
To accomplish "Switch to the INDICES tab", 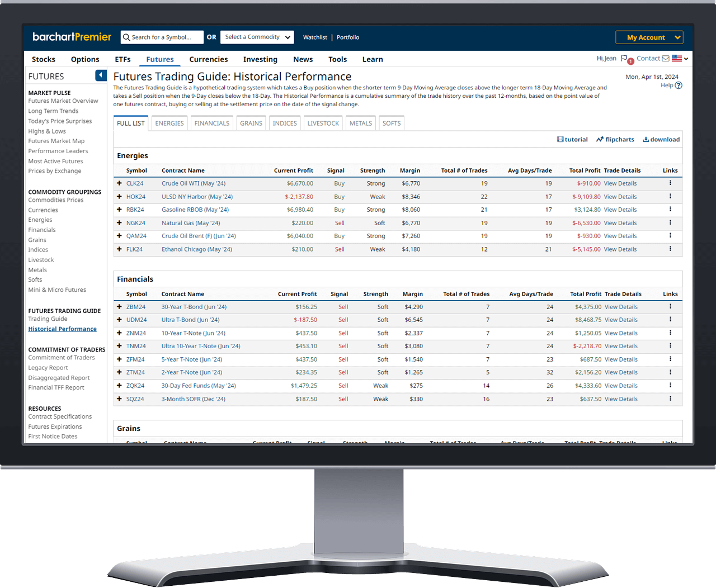I will click(x=285, y=124).
